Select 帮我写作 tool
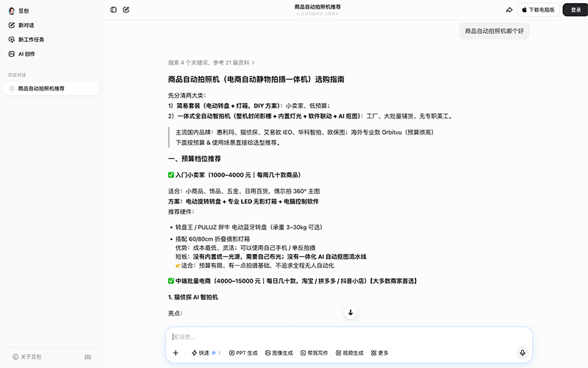Image resolution: width=588 pixels, height=368 pixels. pyautogui.click(x=315, y=353)
